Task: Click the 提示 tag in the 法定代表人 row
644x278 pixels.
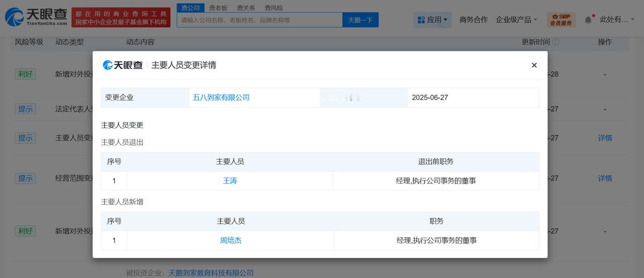Action: [x=25, y=109]
